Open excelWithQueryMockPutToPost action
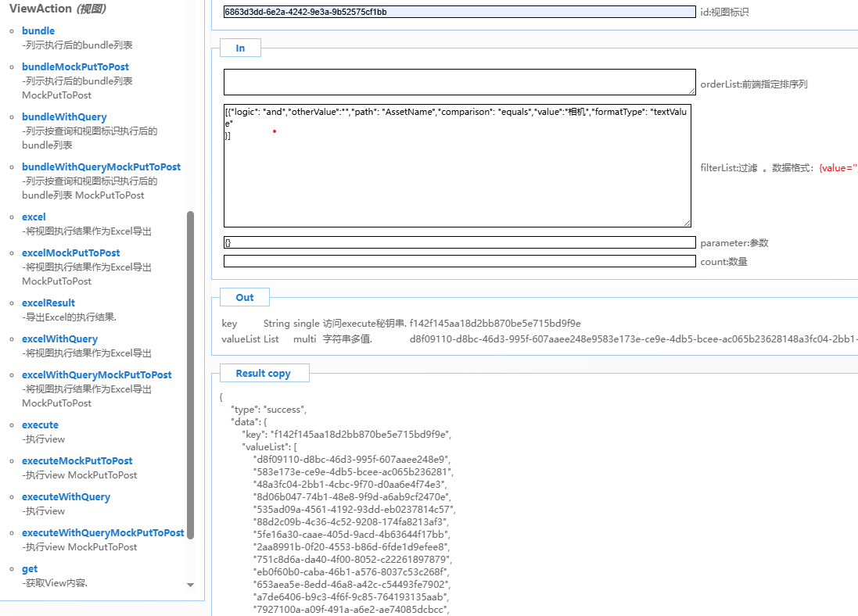 96,375
